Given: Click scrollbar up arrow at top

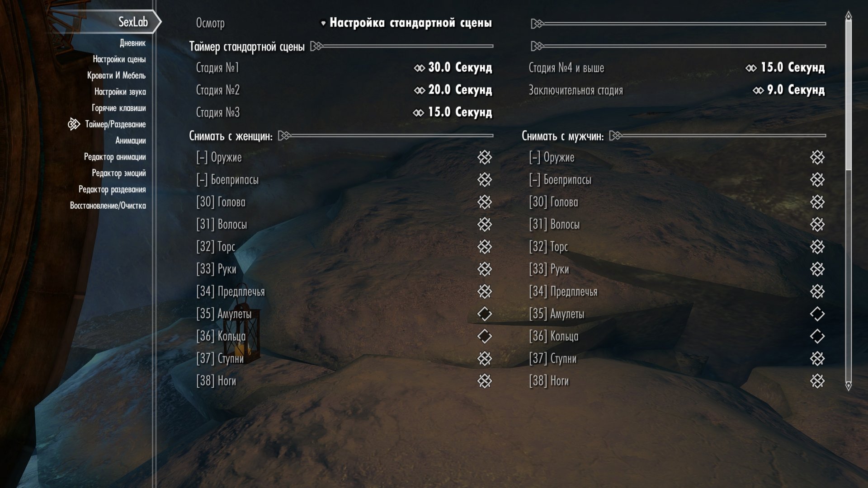Looking at the screenshot, I should (x=849, y=16).
